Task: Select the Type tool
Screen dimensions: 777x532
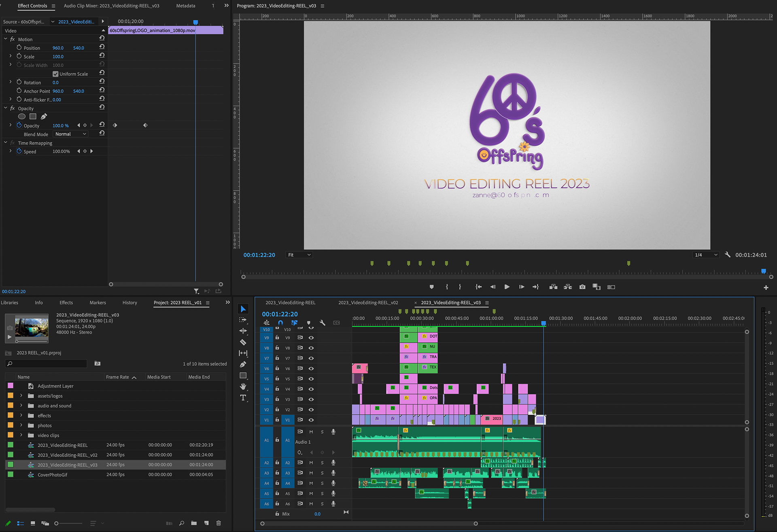Action: coord(243,398)
